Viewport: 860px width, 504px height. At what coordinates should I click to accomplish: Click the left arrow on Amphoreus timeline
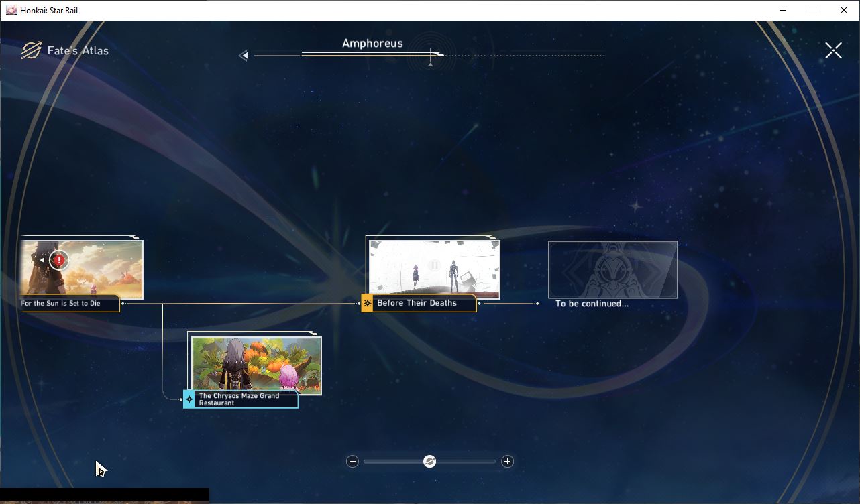(244, 56)
